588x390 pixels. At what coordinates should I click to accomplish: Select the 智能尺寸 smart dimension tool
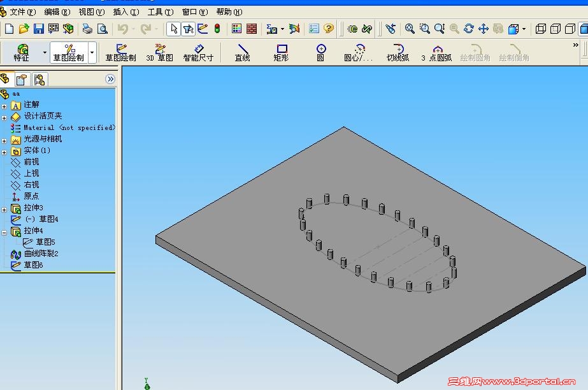(x=198, y=52)
